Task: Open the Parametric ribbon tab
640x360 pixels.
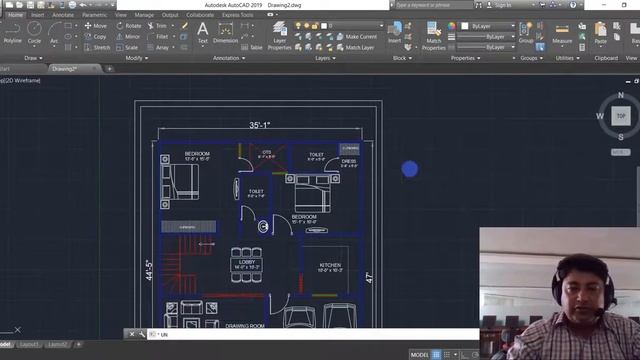Action: (x=94, y=15)
